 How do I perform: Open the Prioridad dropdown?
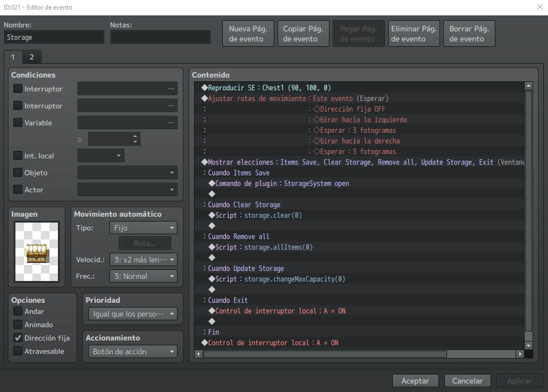(x=133, y=314)
